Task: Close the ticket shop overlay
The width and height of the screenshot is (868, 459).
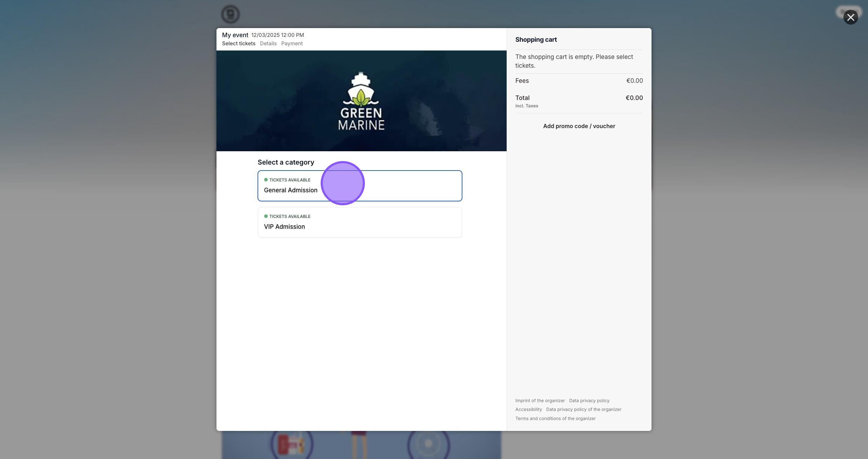Action: [x=850, y=17]
